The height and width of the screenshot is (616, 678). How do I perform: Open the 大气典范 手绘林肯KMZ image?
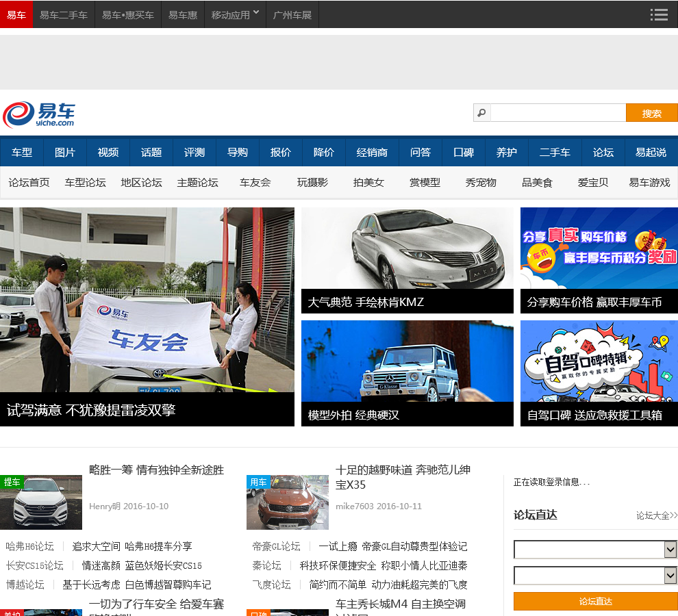click(x=407, y=248)
